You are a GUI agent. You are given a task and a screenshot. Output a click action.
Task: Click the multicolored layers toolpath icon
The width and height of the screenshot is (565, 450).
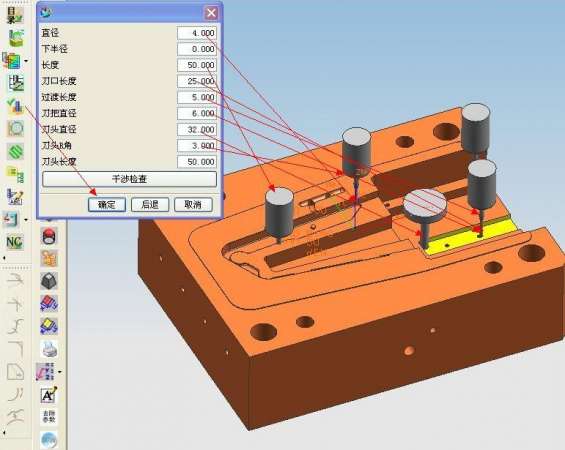(12, 61)
